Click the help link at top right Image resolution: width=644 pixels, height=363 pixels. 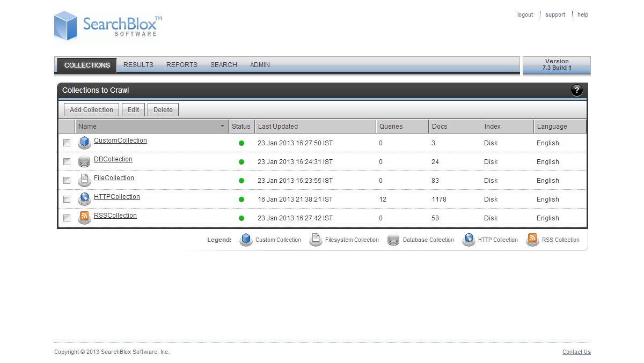[583, 15]
